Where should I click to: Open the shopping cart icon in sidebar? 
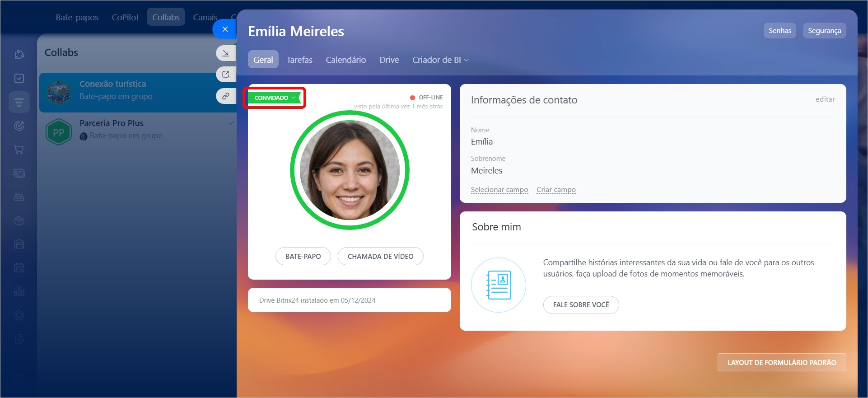19,150
